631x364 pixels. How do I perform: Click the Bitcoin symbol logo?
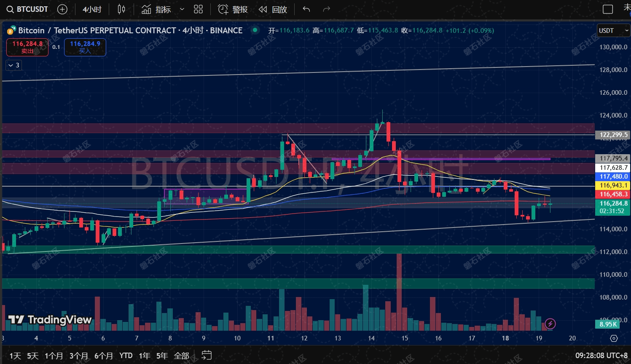(11, 30)
